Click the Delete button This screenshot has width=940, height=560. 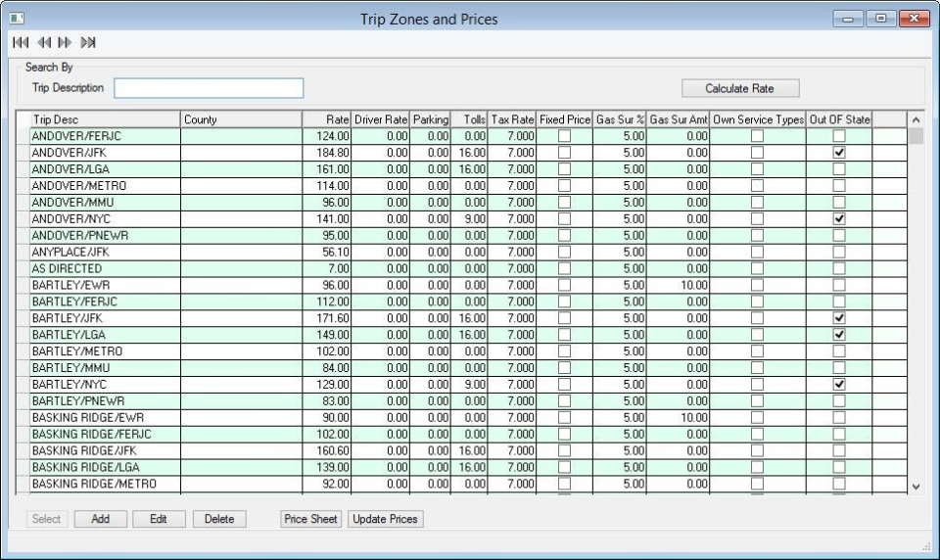click(x=219, y=519)
